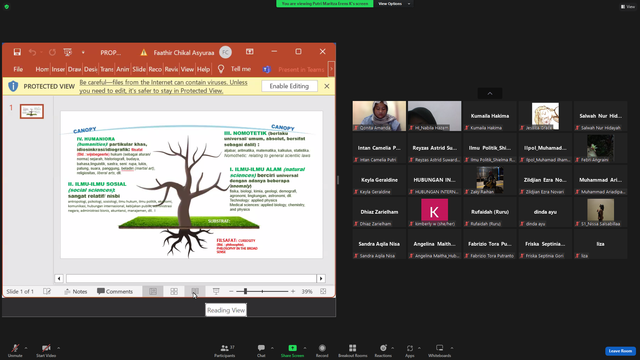
Task: Toggle the Comments pane button
Action: click(115, 291)
